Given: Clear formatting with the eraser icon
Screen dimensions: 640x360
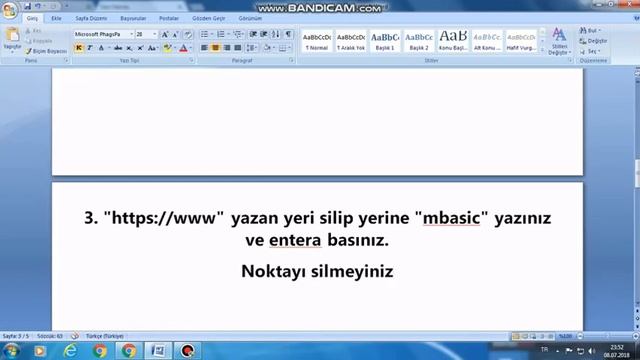Looking at the screenshot, I should tap(188, 35).
